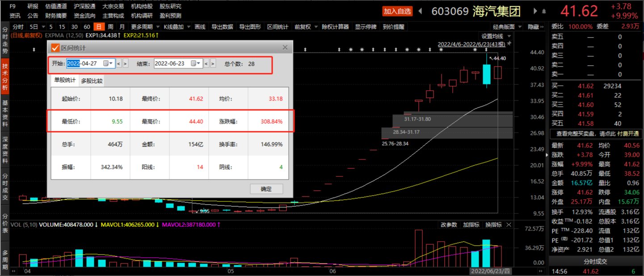Click 加指标 on volume panel
Screen dimensions: 644x276
tap(471, 225)
